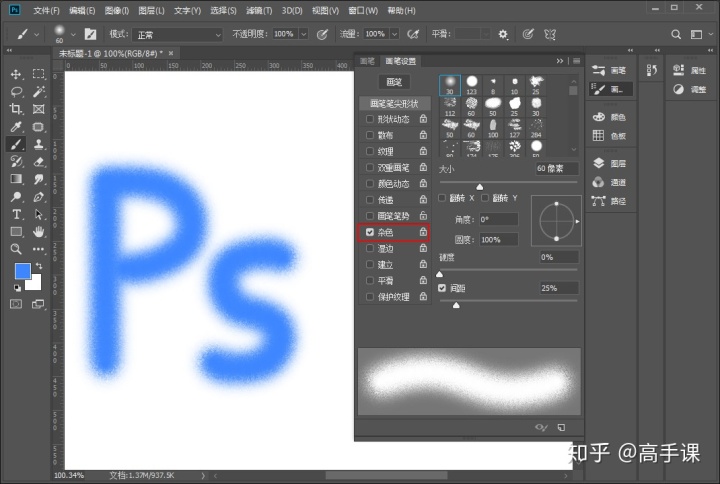The image size is (720, 484).
Task: Toggle 翻转 X checkbox
Action: [442, 198]
